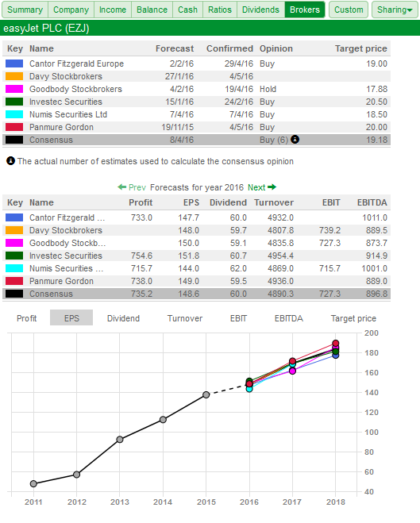This screenshot has height=523, width=420.
Task: Click the cyan Numis 2016 forecast point
Action: point(249,389)
